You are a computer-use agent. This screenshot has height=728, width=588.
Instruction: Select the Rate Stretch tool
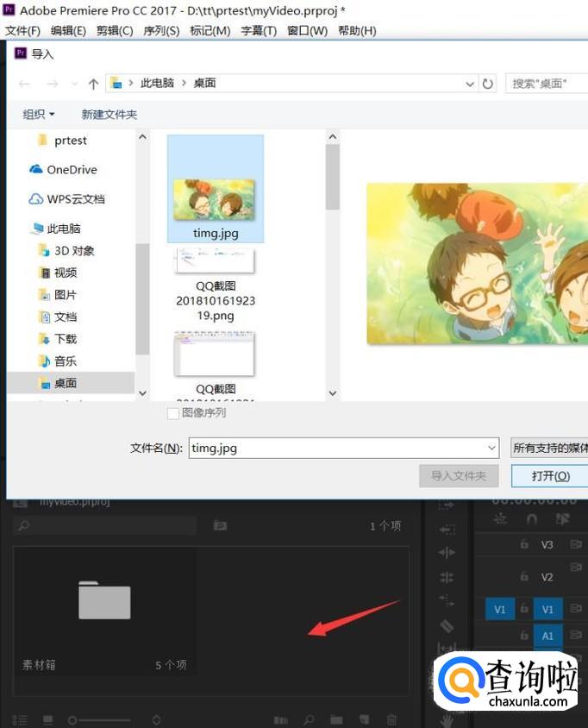[447, 601]
